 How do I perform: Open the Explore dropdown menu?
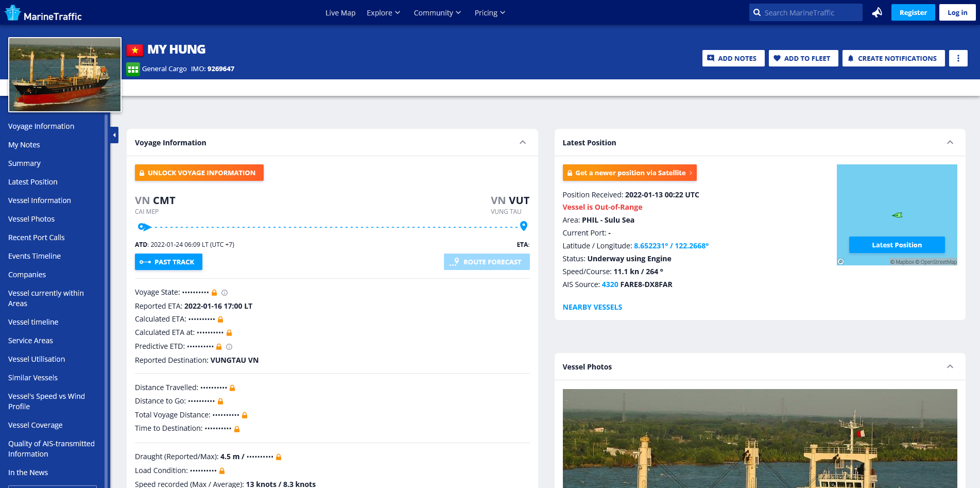coord(383,13)
